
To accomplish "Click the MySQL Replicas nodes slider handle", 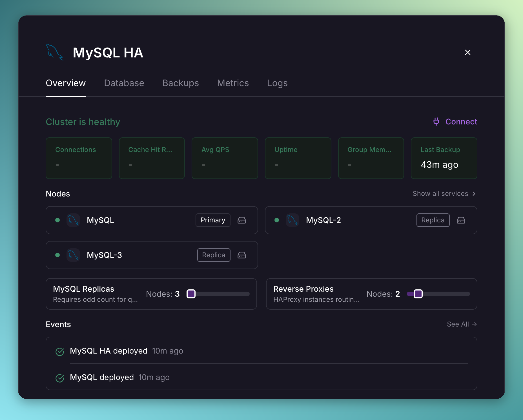I will coord(191,294).
